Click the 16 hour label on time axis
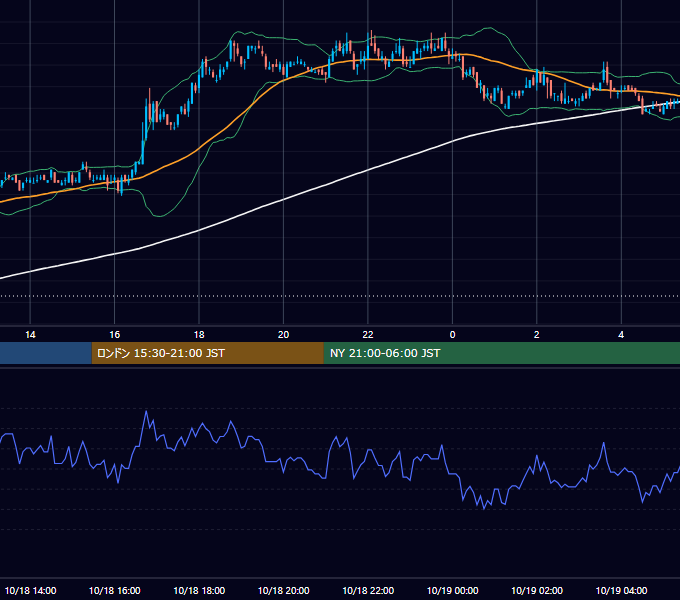The width and height of the screenshot is (680, 600). click(114, 335)
